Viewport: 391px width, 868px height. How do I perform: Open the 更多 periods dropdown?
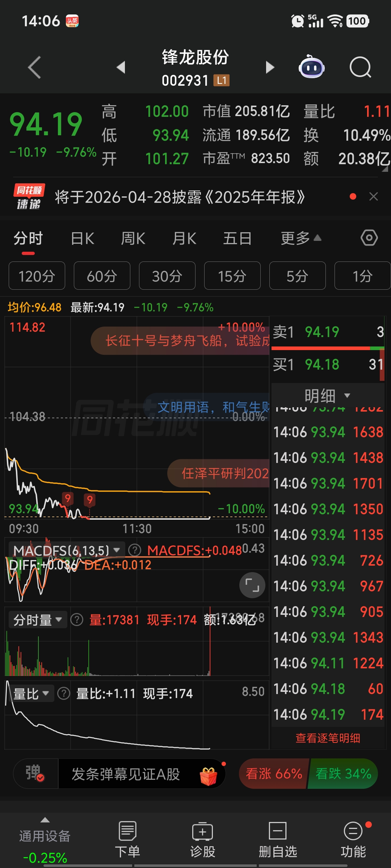pos(301,238)
